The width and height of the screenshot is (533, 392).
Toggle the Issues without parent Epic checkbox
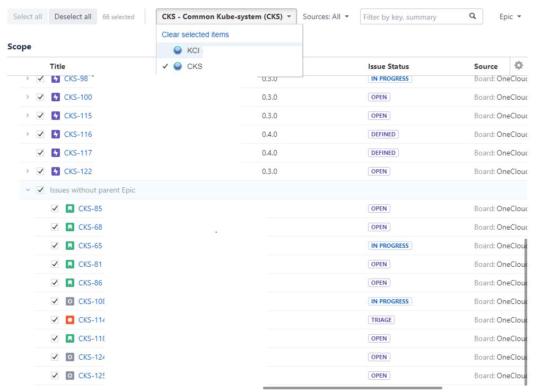tap(40, 190)
